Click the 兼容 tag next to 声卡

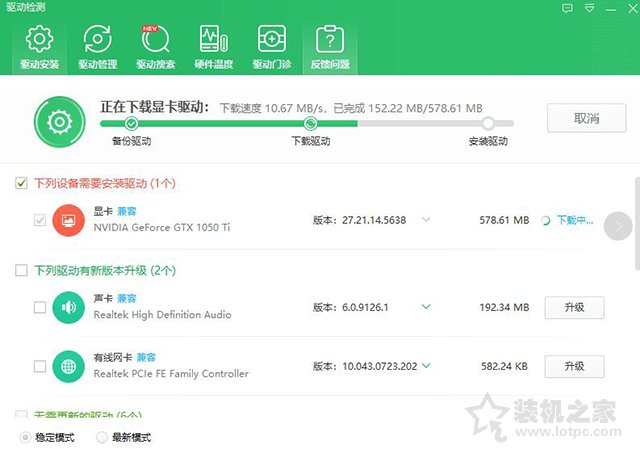[x=127, y=298]
